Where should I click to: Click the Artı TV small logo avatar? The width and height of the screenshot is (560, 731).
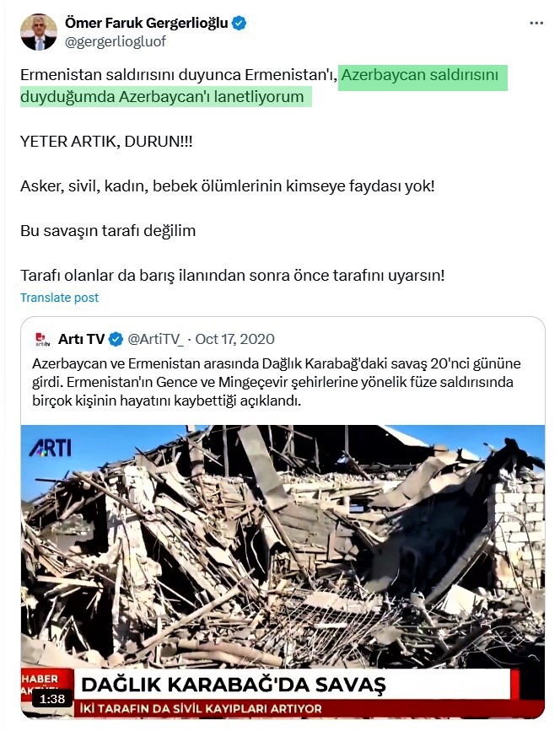(43, 340)
